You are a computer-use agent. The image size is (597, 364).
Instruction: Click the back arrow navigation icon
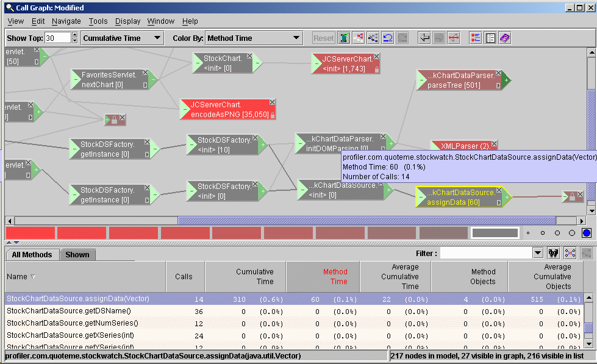[x=424, y=38]
